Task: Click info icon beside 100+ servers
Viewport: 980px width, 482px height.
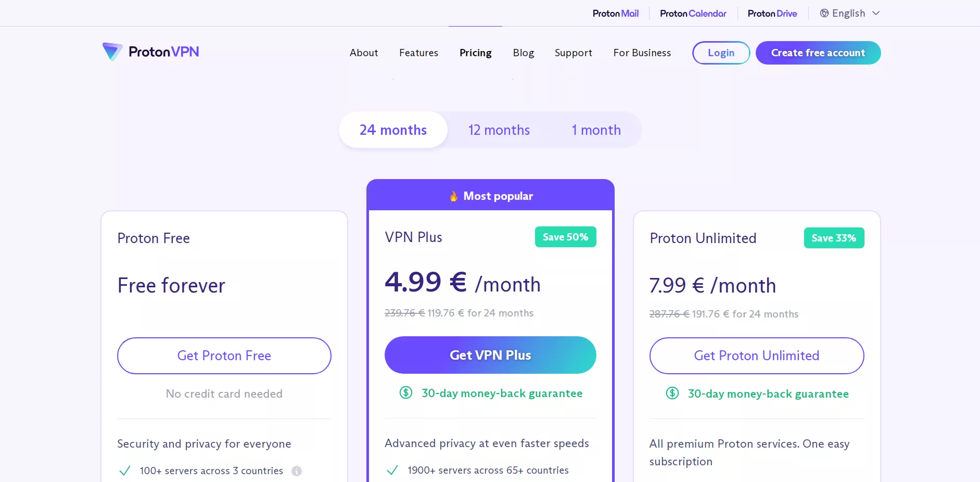Action: [x=297, y=471]
